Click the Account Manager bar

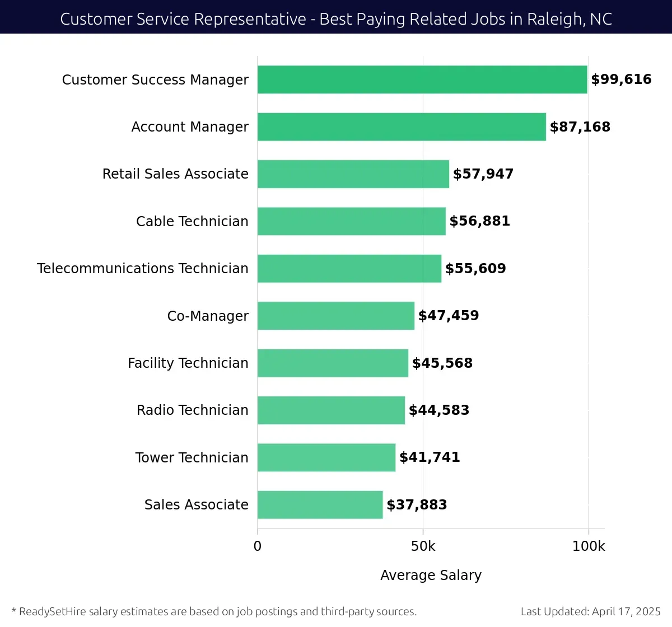pos(402,127)
